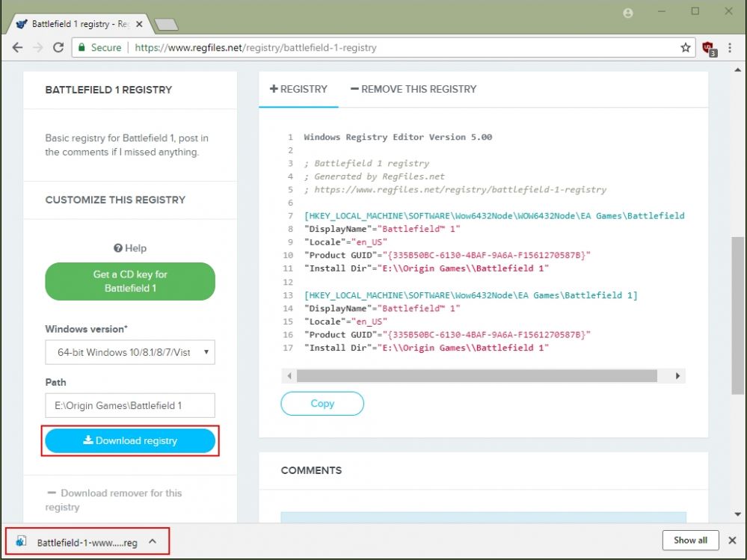Image resolution: width=747 pixels, height=560 pixels.
Task: Click the Path input field
Action: 130,405
